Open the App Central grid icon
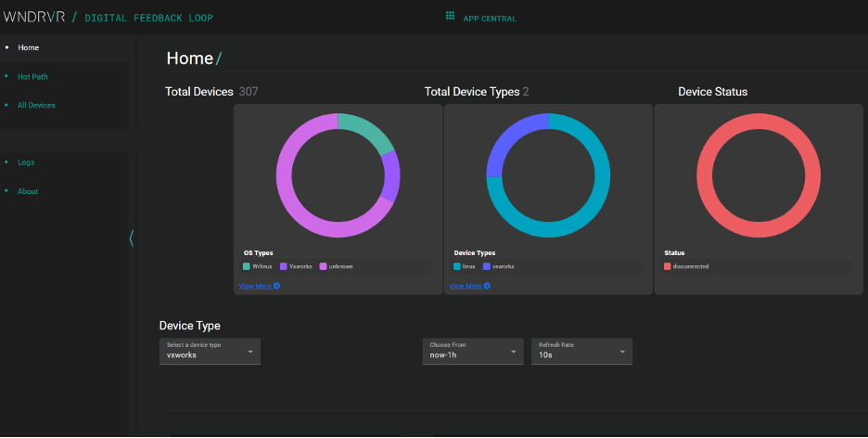Screen dimensions: 868x438 450,17
